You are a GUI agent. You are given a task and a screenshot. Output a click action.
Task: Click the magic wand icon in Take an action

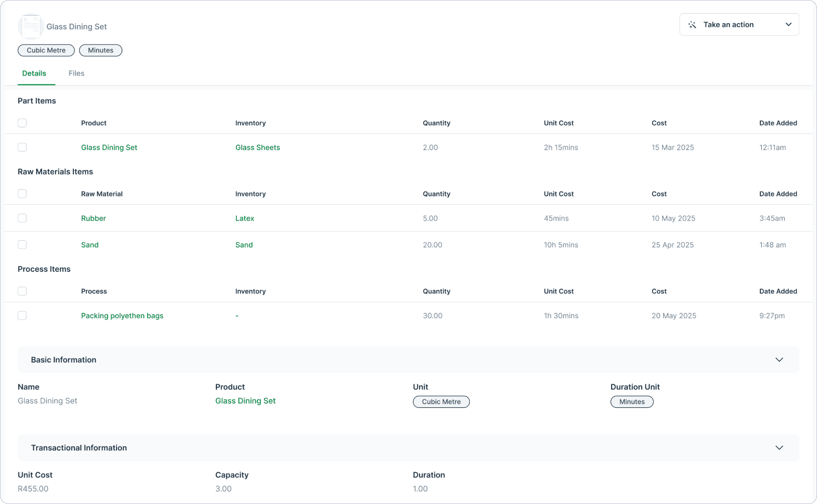(692, 24)
